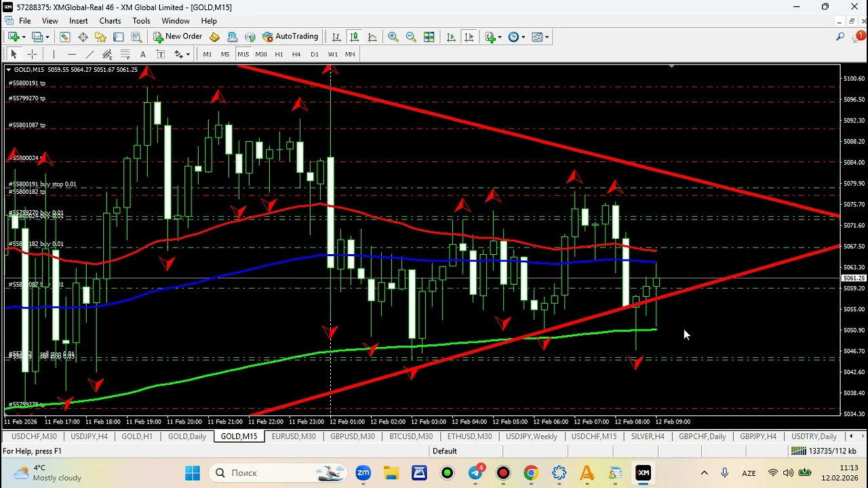Toggle Chart Shift button
Viewport: 868px width, 488px height.
tap(469, 37)
